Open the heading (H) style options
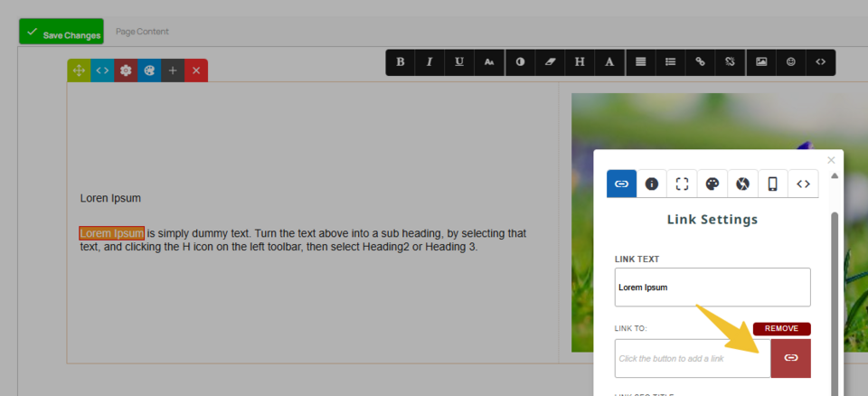The width and height of the screenshot is (868, 396). [580, 62]
